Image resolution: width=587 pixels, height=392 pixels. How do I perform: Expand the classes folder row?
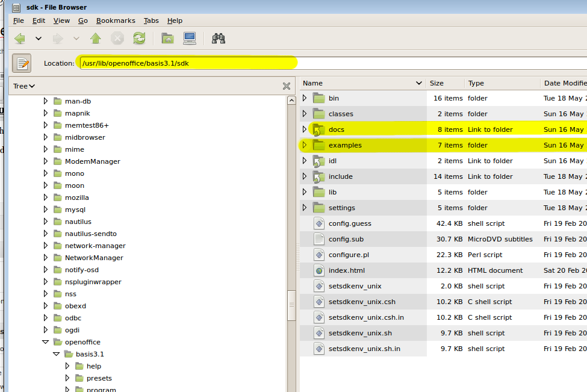coord(305,114)
